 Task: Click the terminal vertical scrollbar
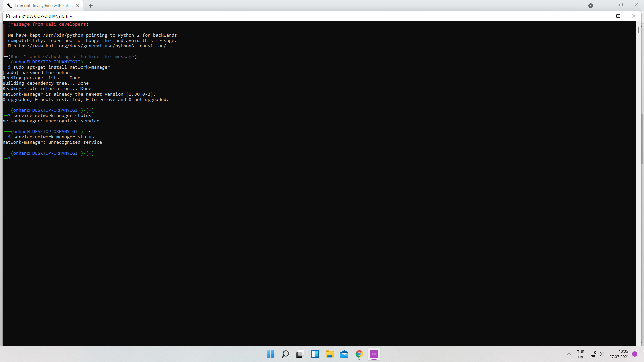[x=639, y=30]
